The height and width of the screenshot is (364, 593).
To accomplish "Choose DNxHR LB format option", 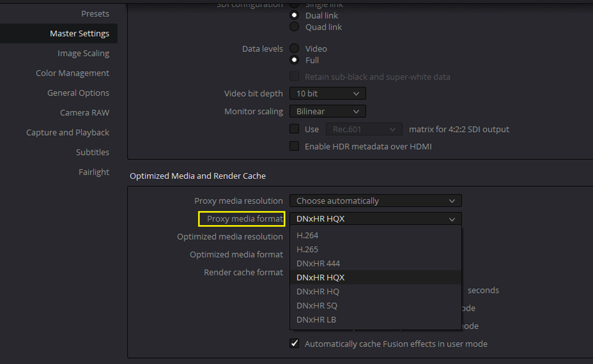I will 375,320.
